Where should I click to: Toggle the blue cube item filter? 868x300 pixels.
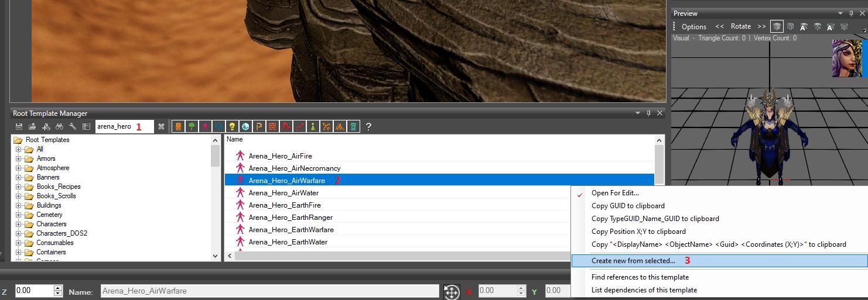[218, 126]
